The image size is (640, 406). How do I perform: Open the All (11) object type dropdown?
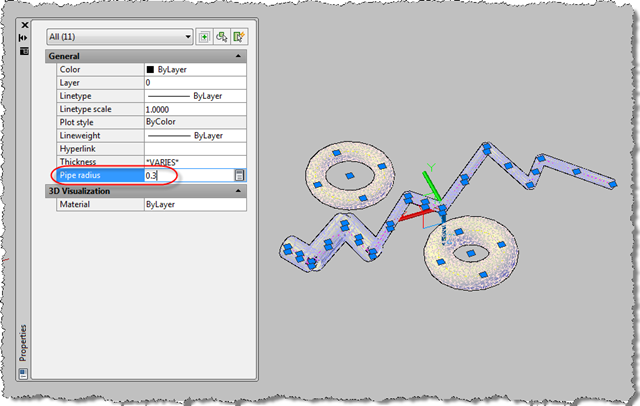point(120,37)
